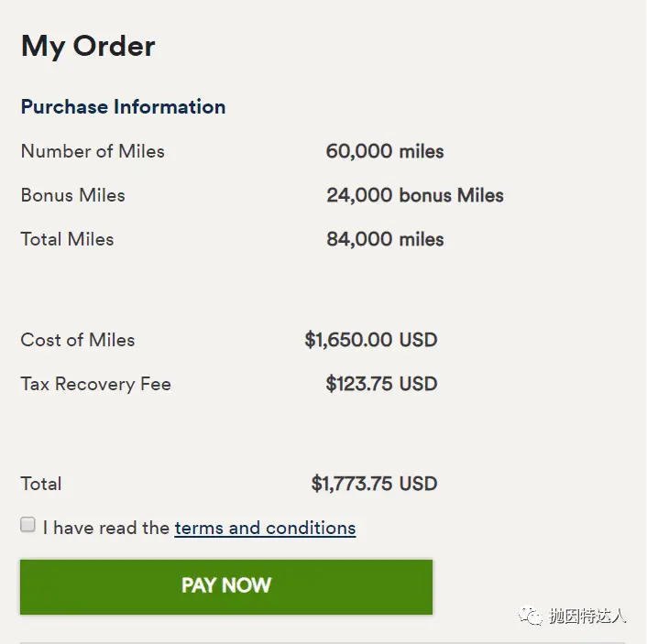The image size is (647, 644).
Task: Click the Bonus Miles label
Action: point(73,195)
